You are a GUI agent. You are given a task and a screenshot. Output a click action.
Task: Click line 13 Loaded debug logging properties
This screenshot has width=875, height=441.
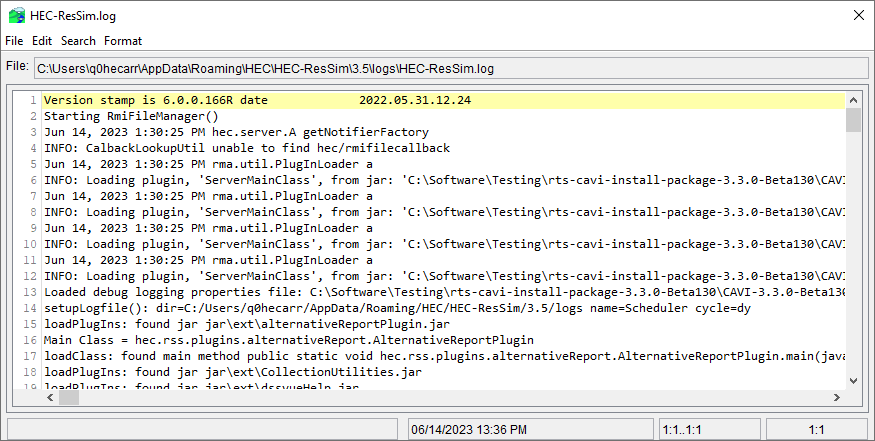445,292
